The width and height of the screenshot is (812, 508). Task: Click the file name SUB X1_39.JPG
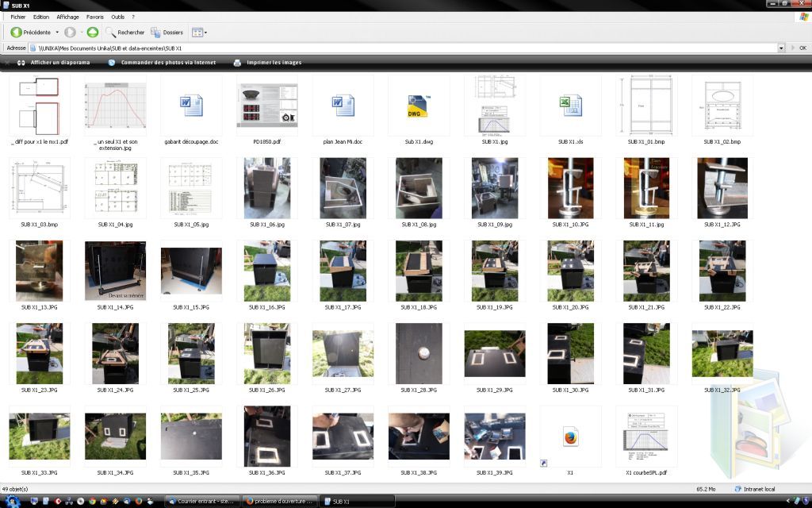tap(495, 473)
